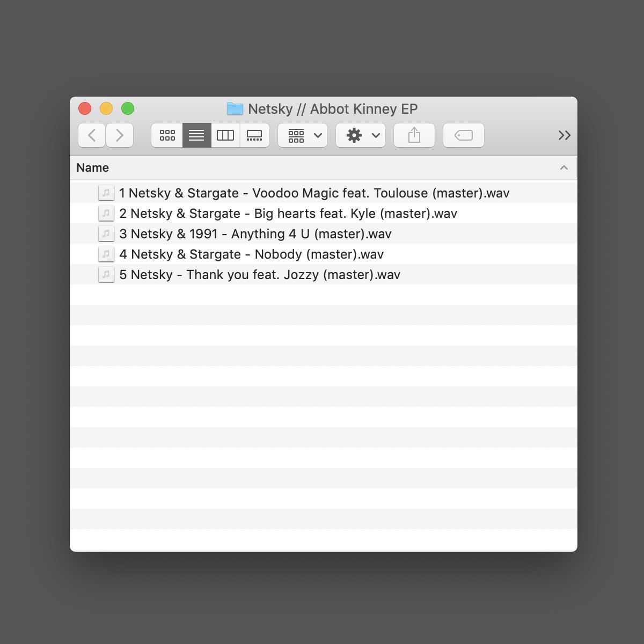Switch to icon view
The height and width of the screenshot is (644, 644).
(167, 135)
